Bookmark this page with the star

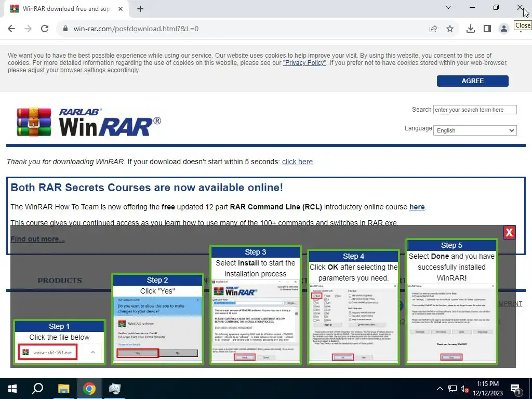click(450, 29)
